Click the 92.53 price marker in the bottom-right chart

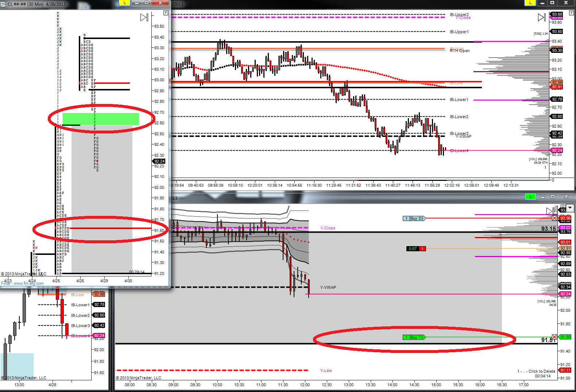565,274
